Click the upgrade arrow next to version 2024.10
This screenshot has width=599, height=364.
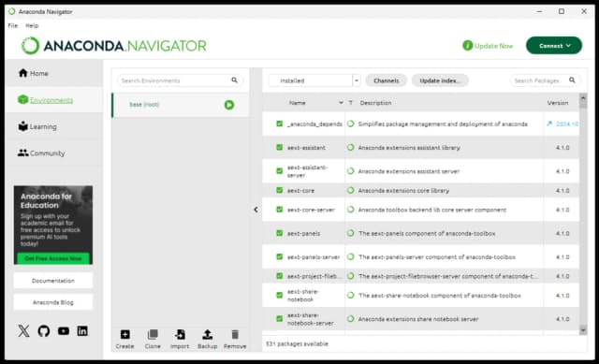(549, 124)
